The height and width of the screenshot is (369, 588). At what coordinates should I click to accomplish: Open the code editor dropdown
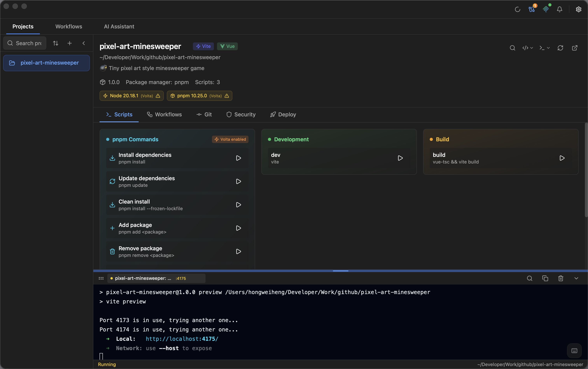click(528, 48)
